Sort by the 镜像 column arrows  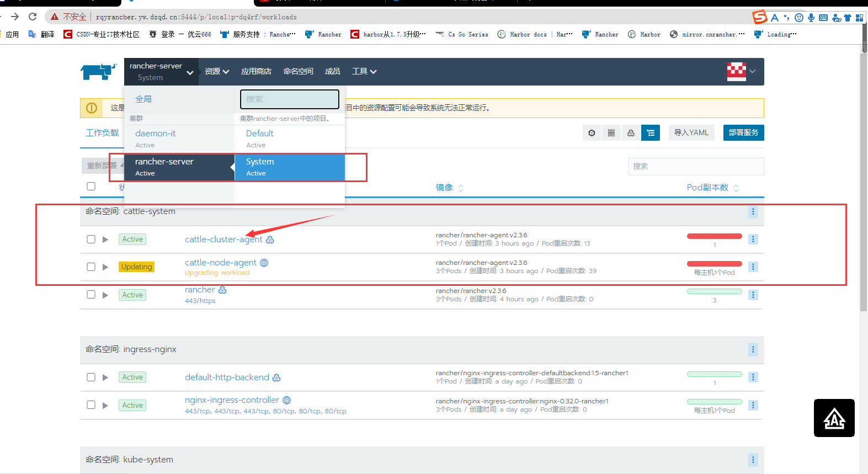point(461,188)
